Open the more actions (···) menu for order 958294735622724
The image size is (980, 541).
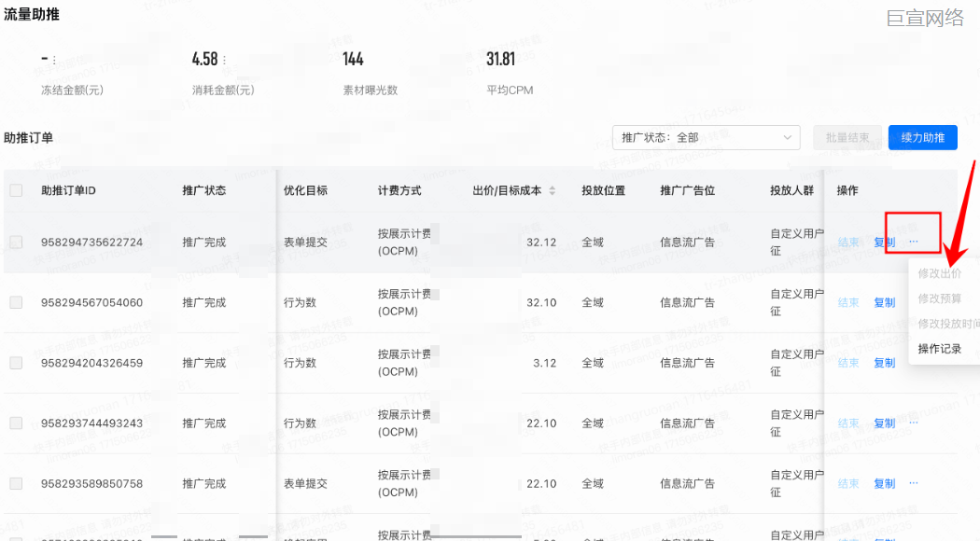point(913,242)
